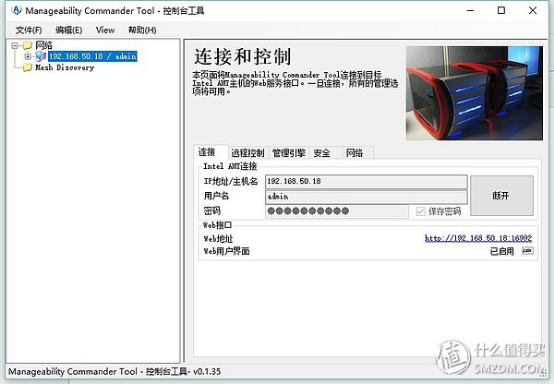
Task: Click the status bar version text v0.1.35
Action: click(x=207, y=372)
